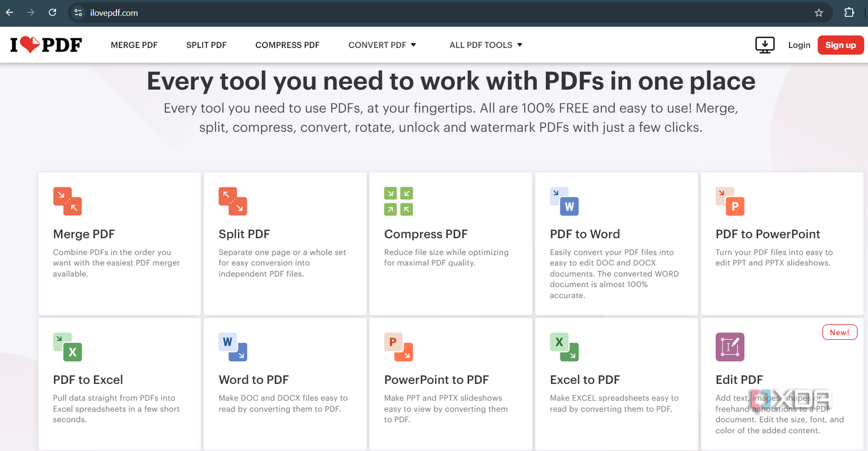This screenshot has height=451, width=868.
Task: Open the desktop app download icon
Action: point(765,45)
